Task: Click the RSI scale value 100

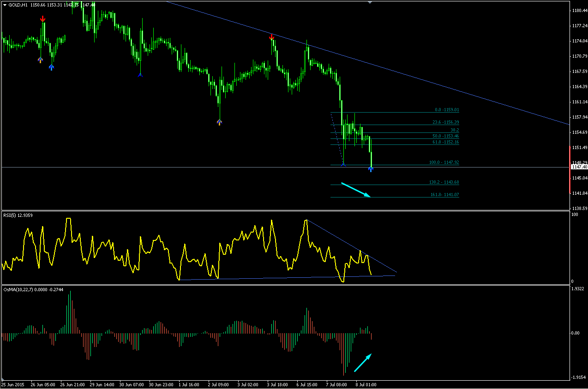Action: point(575,215)
